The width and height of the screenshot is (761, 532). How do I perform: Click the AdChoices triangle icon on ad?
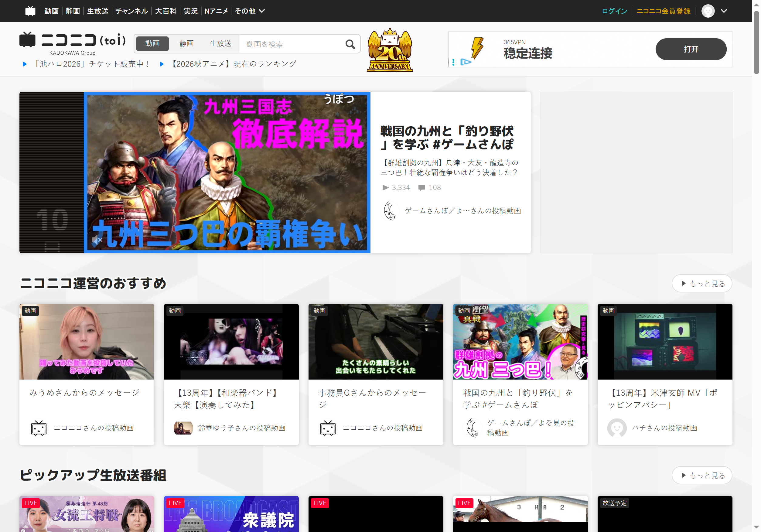(466, 62)
